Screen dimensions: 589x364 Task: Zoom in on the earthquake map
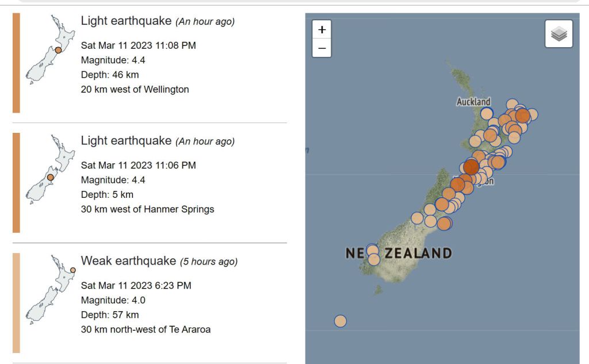(322, 29)
